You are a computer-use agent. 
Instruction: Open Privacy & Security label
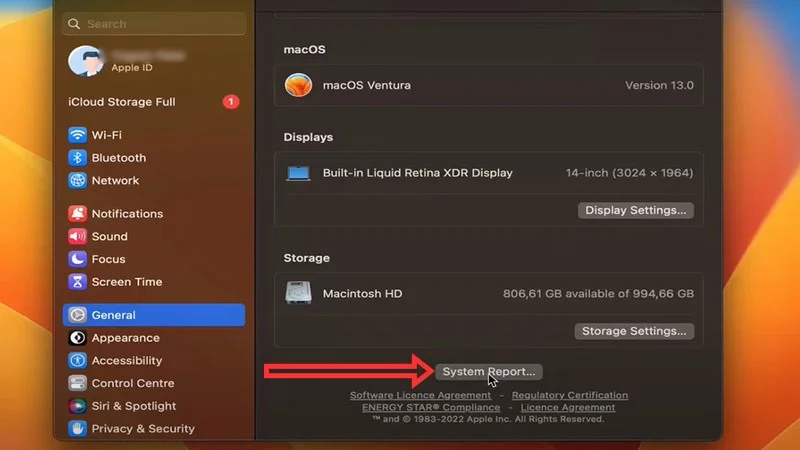[x=143, y=429]
